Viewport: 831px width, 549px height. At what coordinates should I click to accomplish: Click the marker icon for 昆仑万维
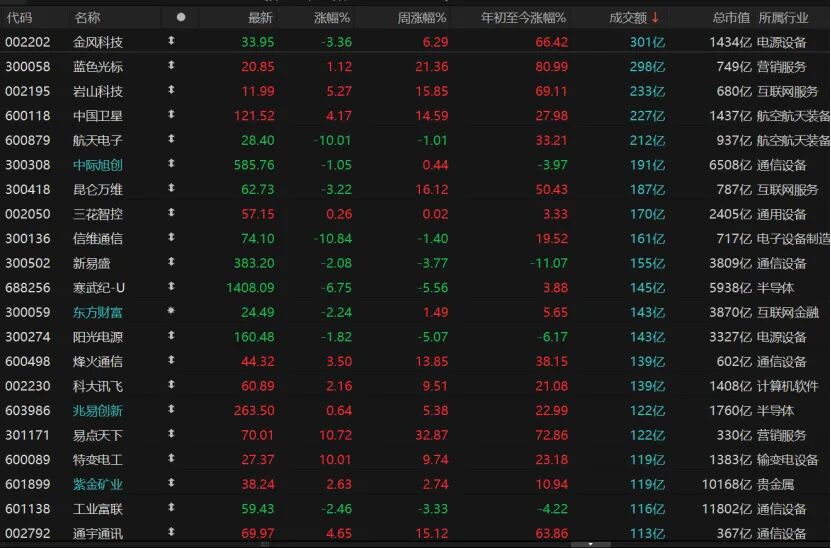(171, 188)
